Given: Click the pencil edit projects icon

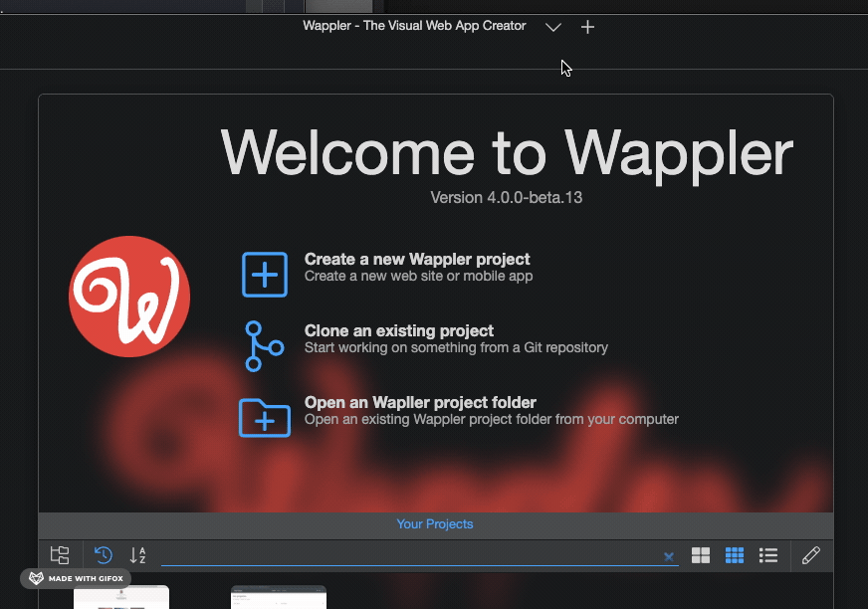Looking at the screenshot, I should point(811,555).
